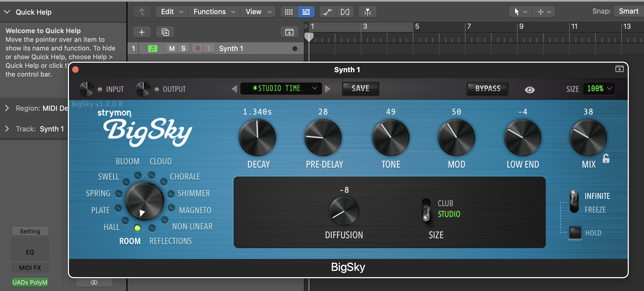Image resolution: width=644 pixels, height=291 pixels.
Task: Select the REFLECTIONS reverb type indicator
Action: coord(152,228)
